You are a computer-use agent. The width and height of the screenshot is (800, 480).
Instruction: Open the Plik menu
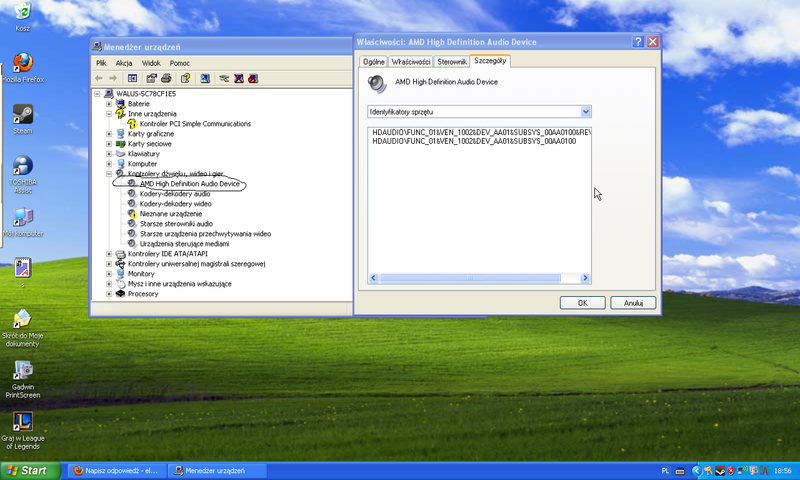101,63
